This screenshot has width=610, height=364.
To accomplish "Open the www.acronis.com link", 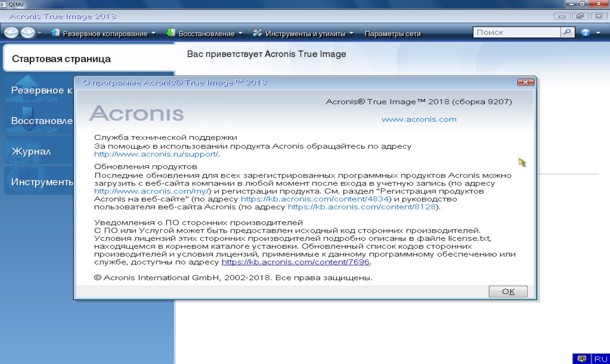I will pos(419,119).
